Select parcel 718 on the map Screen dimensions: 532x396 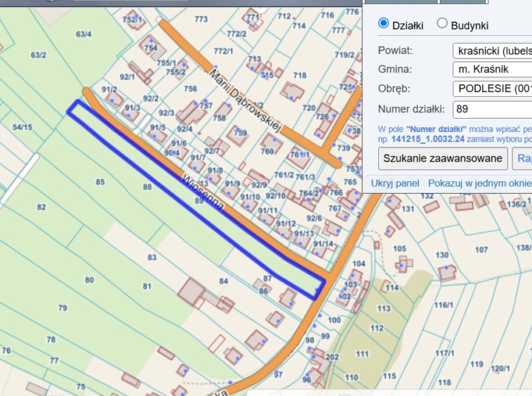pyautogui.click(x=300, y=75)
